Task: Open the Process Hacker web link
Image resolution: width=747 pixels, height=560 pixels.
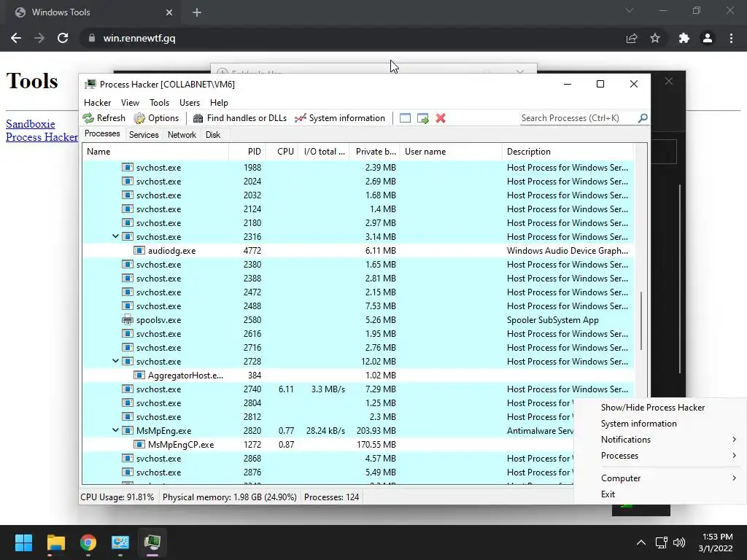Action: click(42, 137)
